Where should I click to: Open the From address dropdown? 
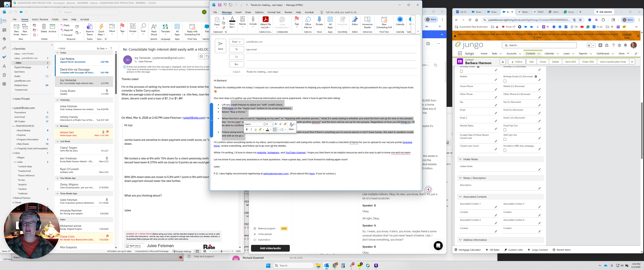tap(236, 42)
